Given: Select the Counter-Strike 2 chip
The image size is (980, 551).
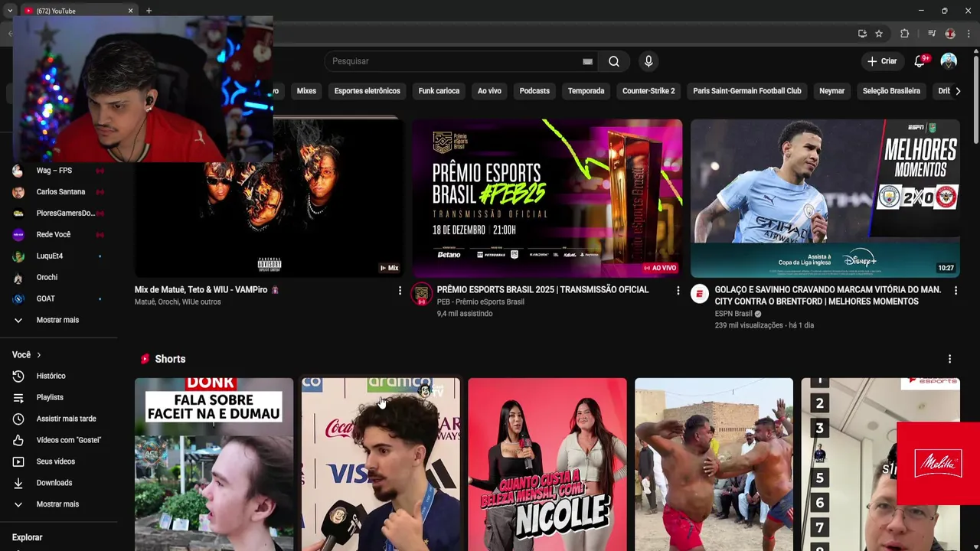Looking at the screenshot, I should click(648, 91).
